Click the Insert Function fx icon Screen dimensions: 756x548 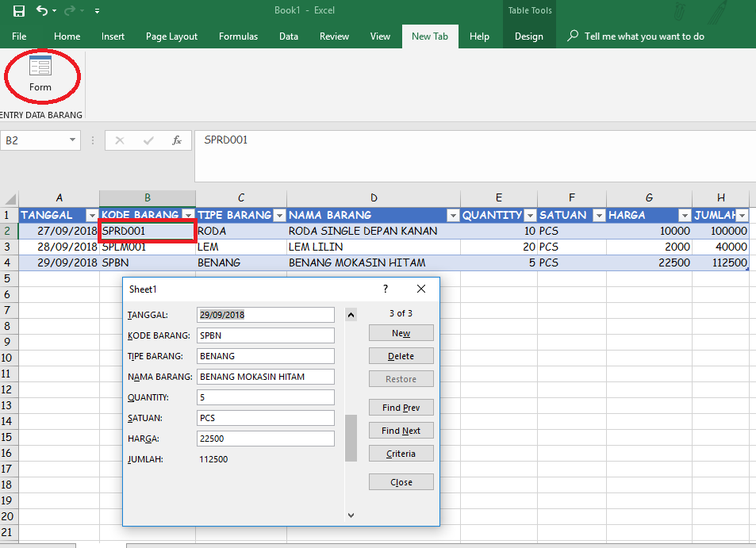click(177, 140)
